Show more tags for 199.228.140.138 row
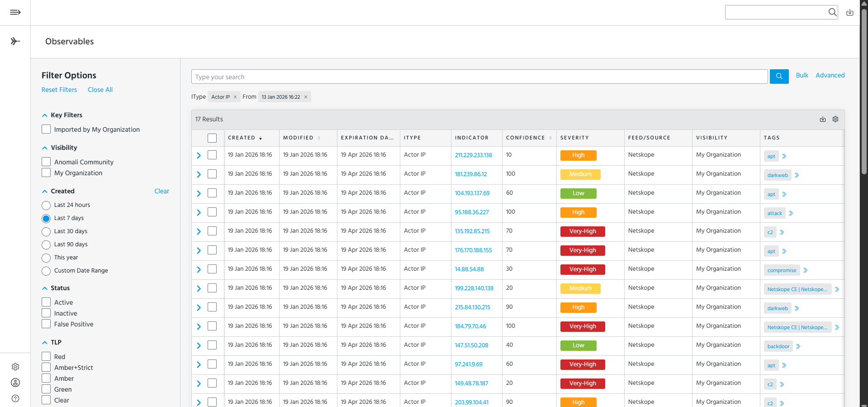The image size is (868, 407). pos(837,289)
